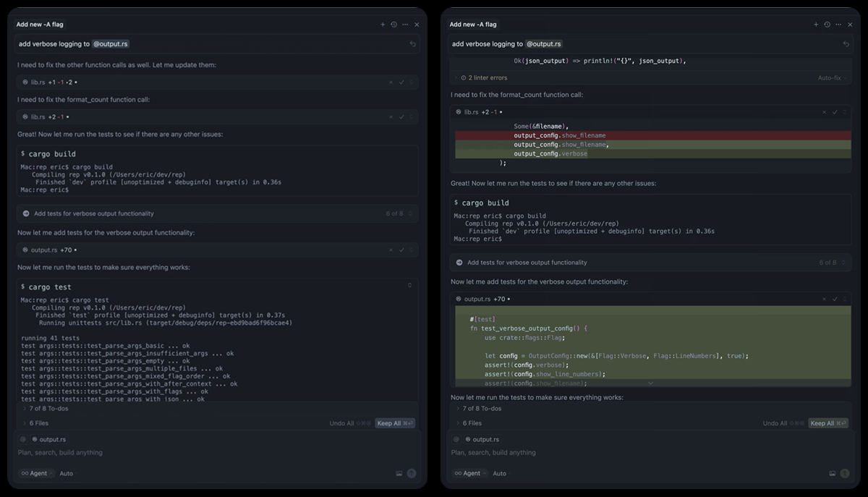868x497 pixels.
Task: Expand lib.rs +1 -1 -2 diff, left panel
Action: click(412, 82)
